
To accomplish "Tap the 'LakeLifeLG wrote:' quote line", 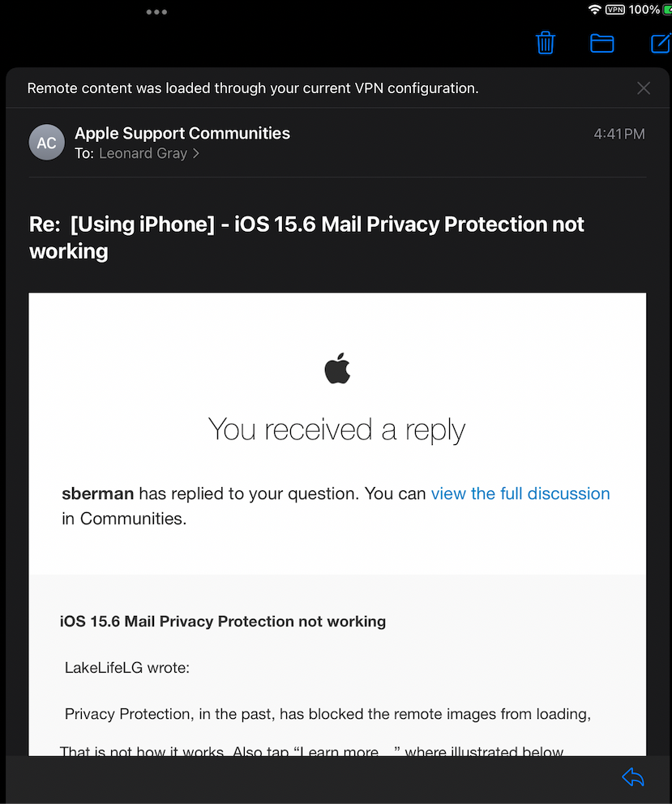I will pyautogui.click(x=126, y=669).
